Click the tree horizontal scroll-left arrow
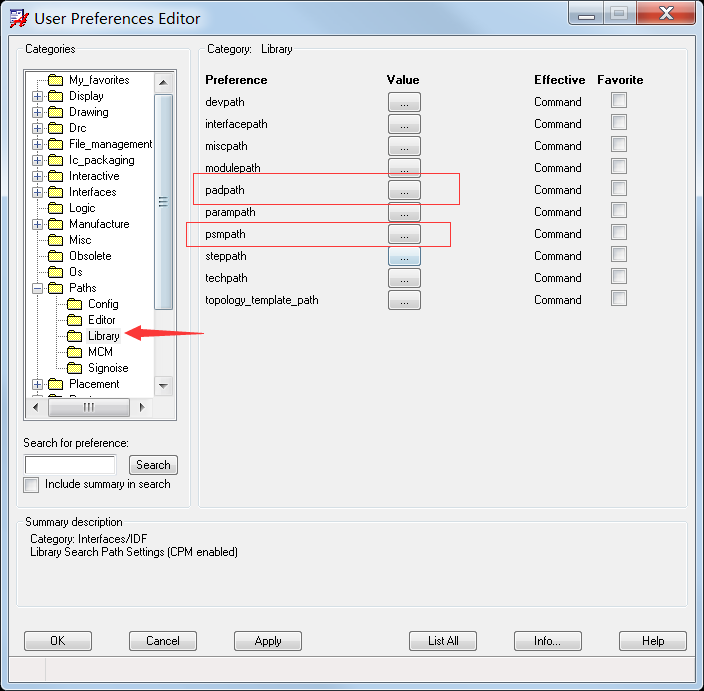Image resolution: width=704 pixels, height=691 pixels. click(x=36, y=407)
